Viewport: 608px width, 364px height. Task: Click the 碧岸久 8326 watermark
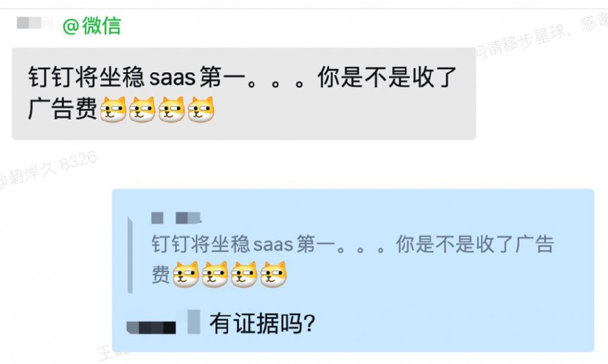click(x=48, y=170)
